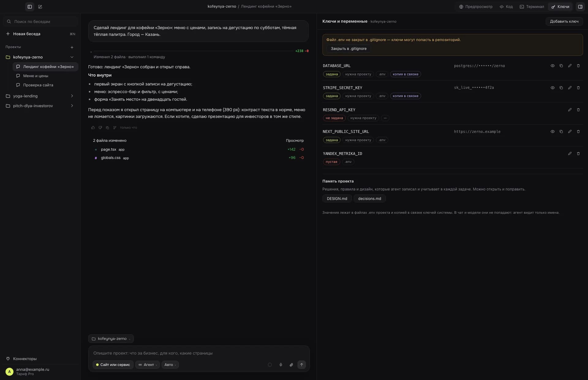The height and width of the screenshot is (380, 588).
Task: Edit the YANDEX_METRIKA_ID key
Action: tap(570, 154)
